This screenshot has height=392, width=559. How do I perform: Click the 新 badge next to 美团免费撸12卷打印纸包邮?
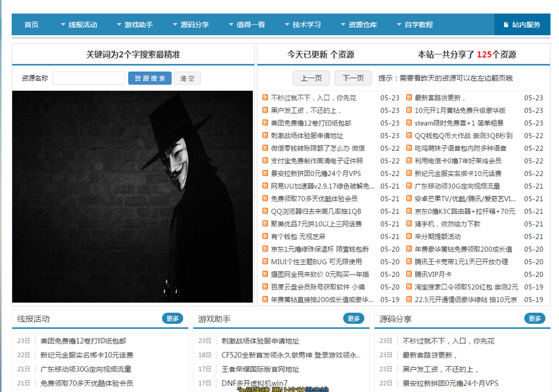pyautogui.click(x=265, y=123)
